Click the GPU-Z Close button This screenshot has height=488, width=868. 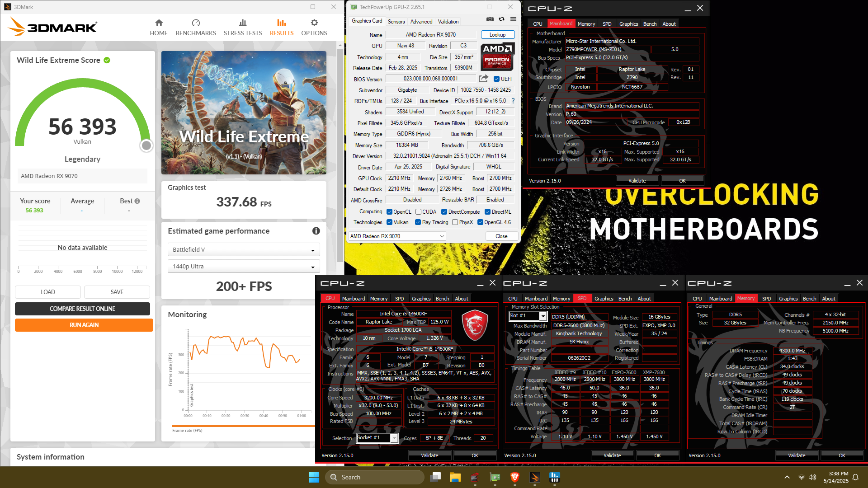501,236
